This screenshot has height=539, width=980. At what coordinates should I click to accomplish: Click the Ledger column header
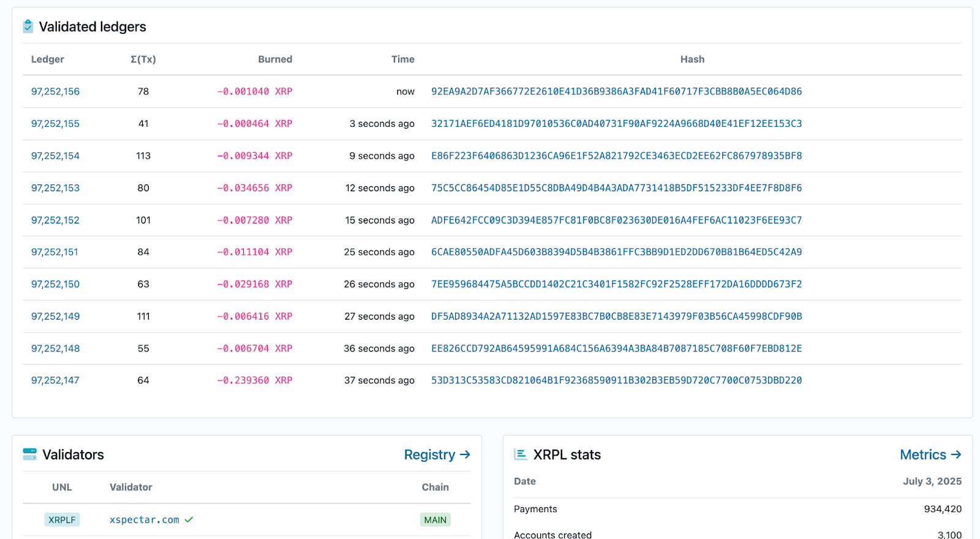(48, 59)
